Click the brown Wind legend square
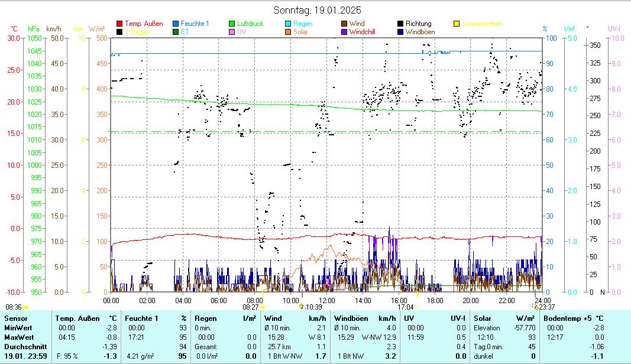 344,24
